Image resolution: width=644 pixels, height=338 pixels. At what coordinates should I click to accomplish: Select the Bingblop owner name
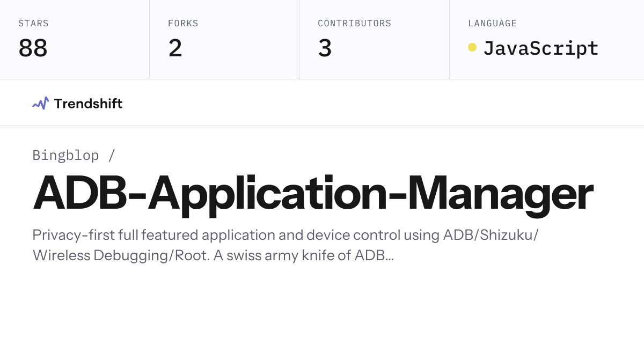[65, 156]
